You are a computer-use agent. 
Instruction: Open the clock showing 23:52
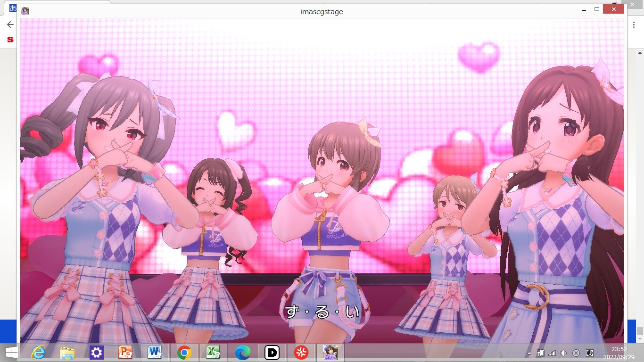pyautogui.click(x=619, y=353)
